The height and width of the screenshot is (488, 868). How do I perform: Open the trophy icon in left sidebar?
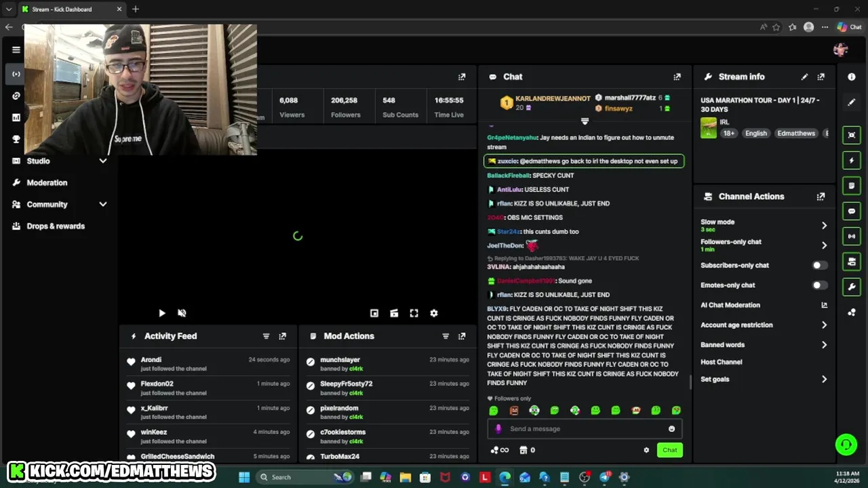[x=16, y=139]
